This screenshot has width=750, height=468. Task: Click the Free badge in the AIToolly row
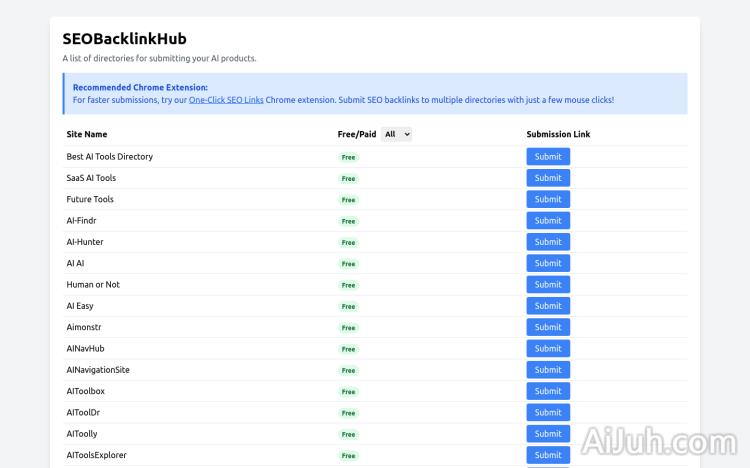pos(348,435)
